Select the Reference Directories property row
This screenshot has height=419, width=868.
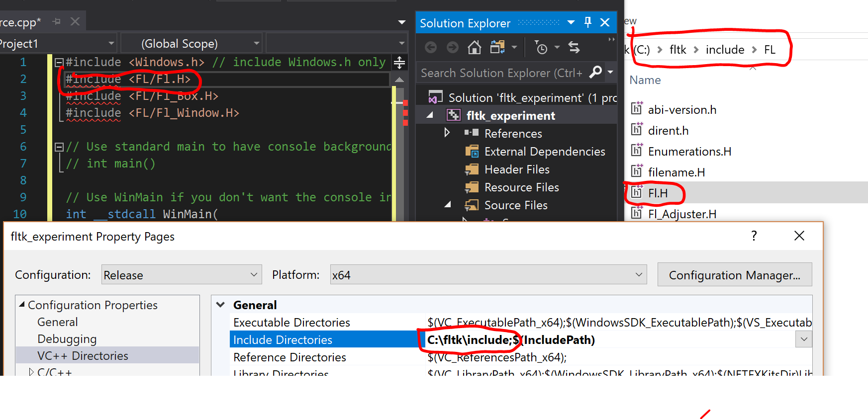point(521,357)
